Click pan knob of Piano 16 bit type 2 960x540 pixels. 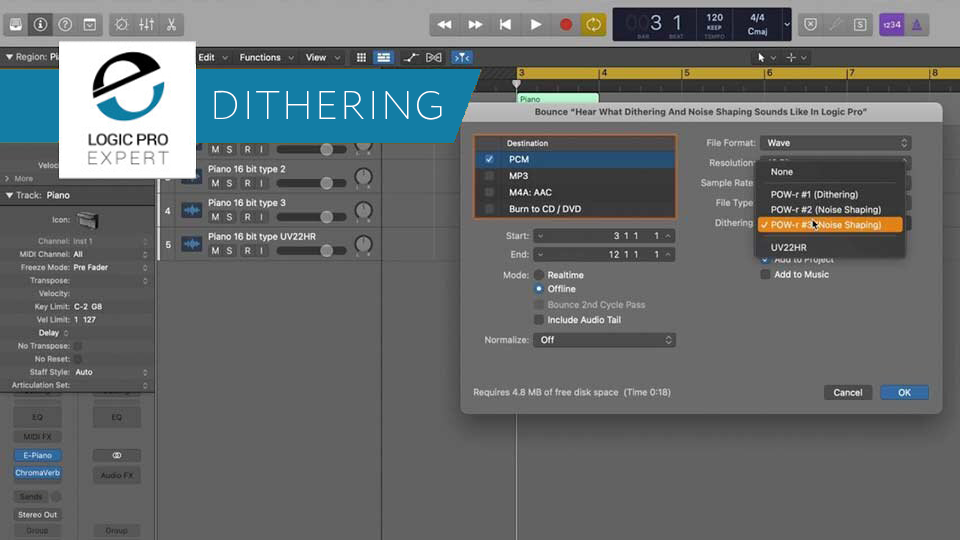[x=364, y=177]
